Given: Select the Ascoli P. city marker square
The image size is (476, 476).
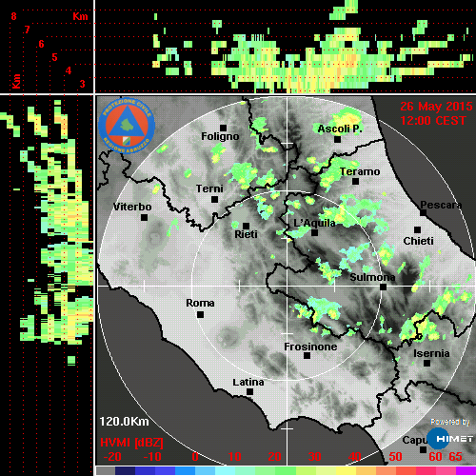Looking at the screenshot, I should pos(337,139).
